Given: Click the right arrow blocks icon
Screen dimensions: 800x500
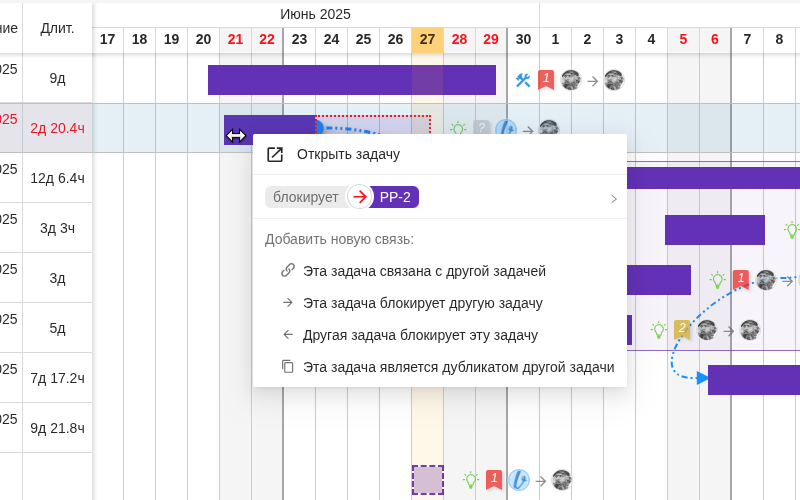Looking at the screenshot, I should tap(288, 303).
